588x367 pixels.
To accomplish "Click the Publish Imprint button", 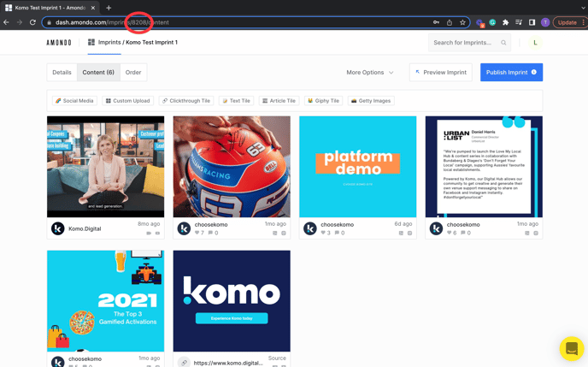I will point(511,72).
